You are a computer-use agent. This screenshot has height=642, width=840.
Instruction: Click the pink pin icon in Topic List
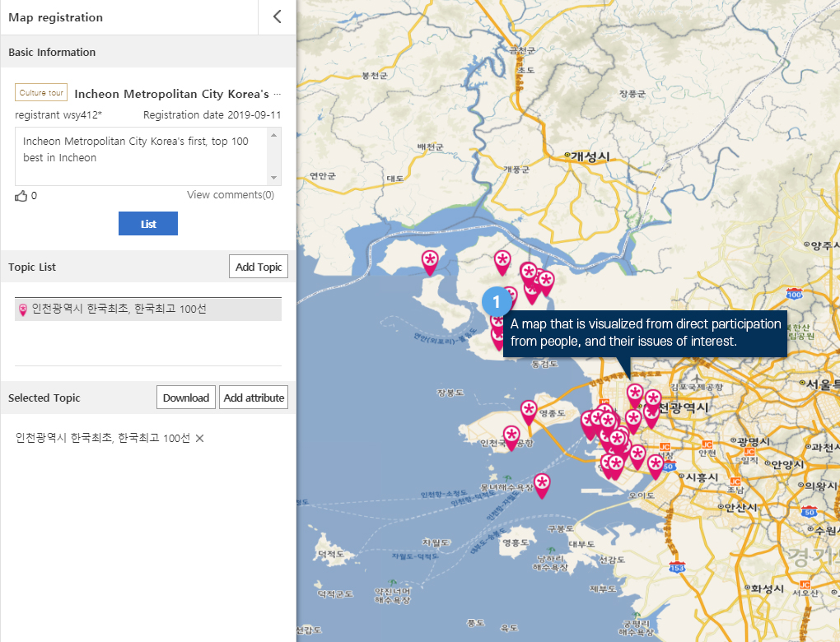tap(22, 309)
